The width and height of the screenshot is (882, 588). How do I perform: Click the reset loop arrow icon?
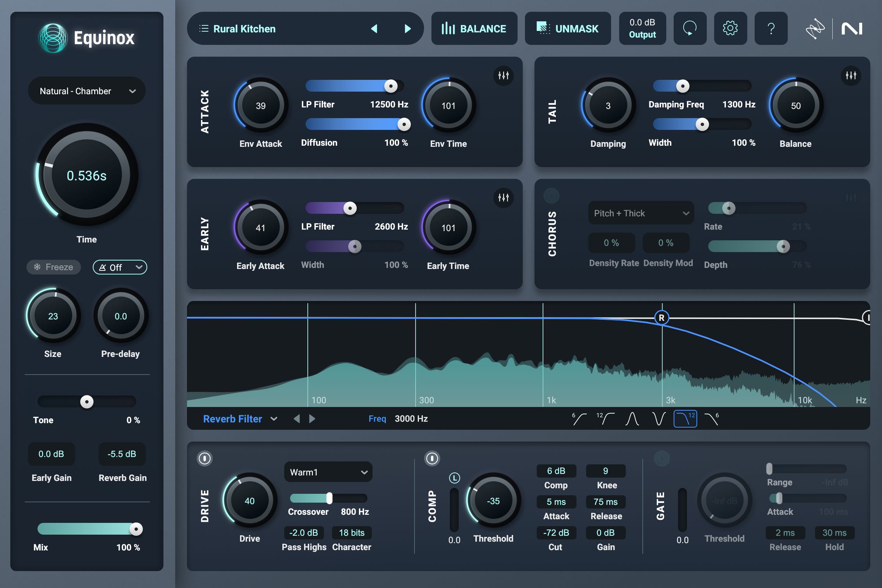point(689,28)
